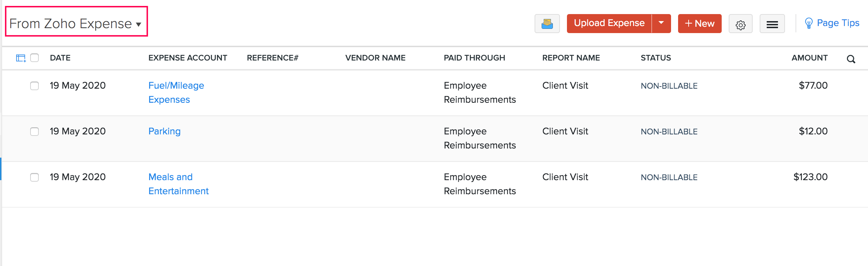Click the Page Tips lightbulb icon
This screenshot has height=266, width=868.
[x=809, y=23]
